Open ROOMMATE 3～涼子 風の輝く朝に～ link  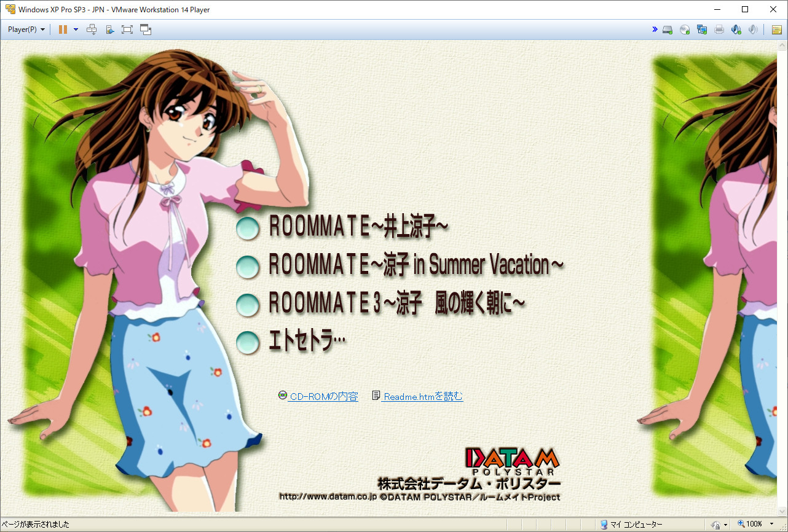[397, 303]
